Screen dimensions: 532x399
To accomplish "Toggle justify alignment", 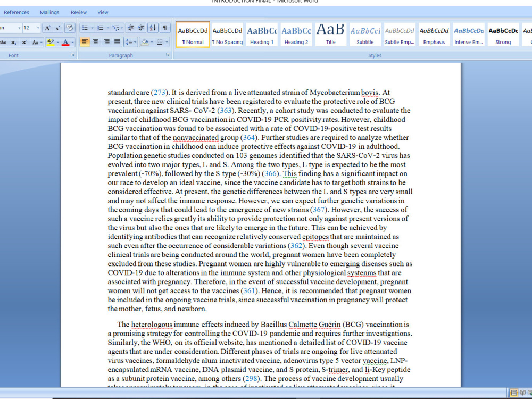I will point(118,42).
